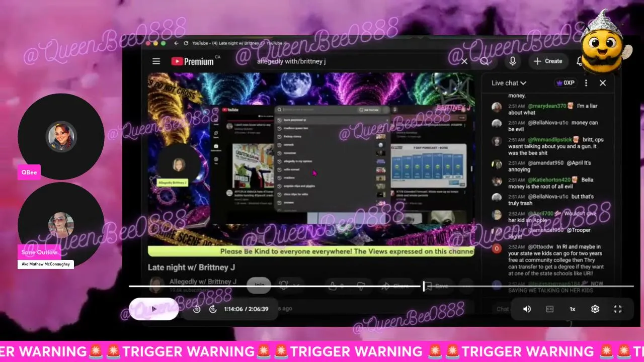The width and height of the screenshot is (644, 362).
Task: Click the pink 'QBee' name label
Action: [x=29, y=172]
